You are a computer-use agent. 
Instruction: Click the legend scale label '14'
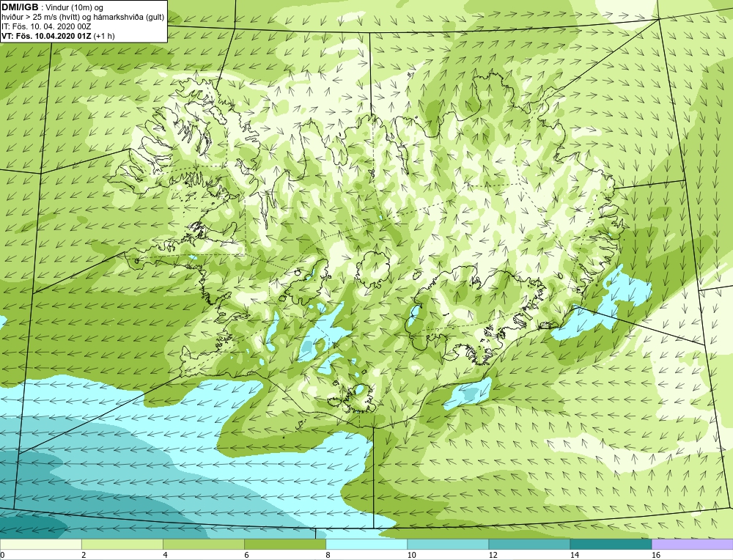click(x=574, y=555)
